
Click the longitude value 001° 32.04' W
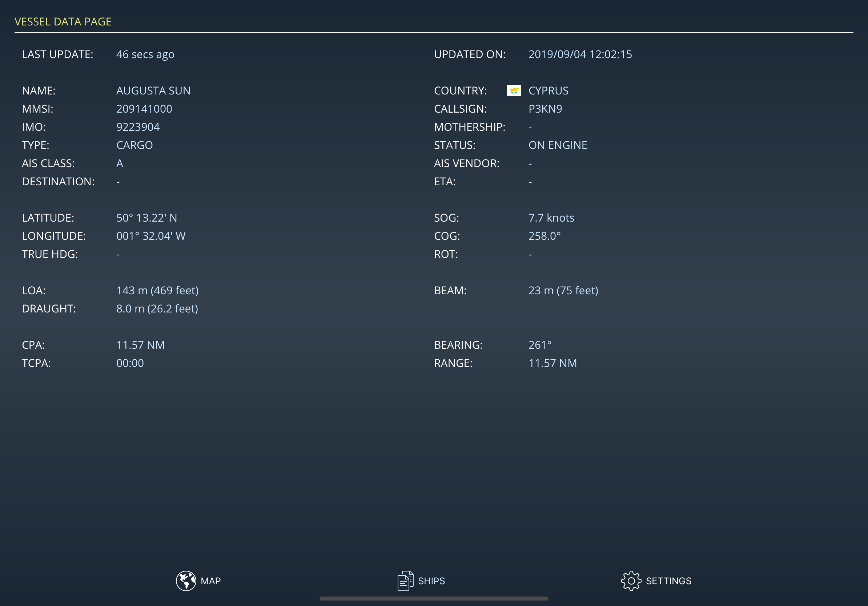point(151,236)
